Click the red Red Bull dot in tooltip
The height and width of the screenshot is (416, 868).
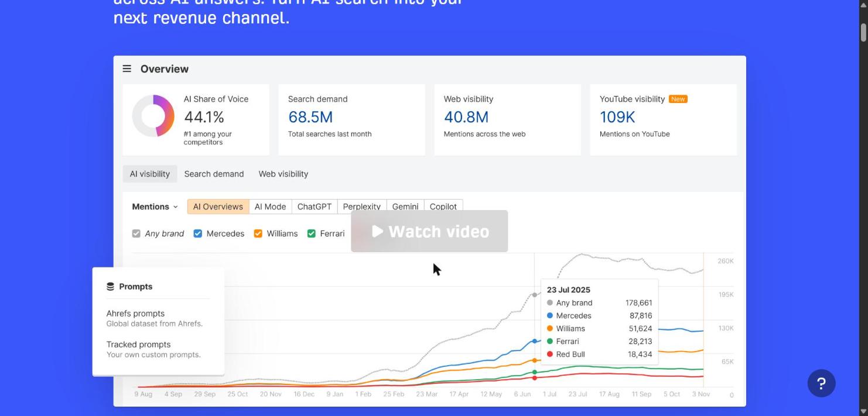tap(549, 354)
